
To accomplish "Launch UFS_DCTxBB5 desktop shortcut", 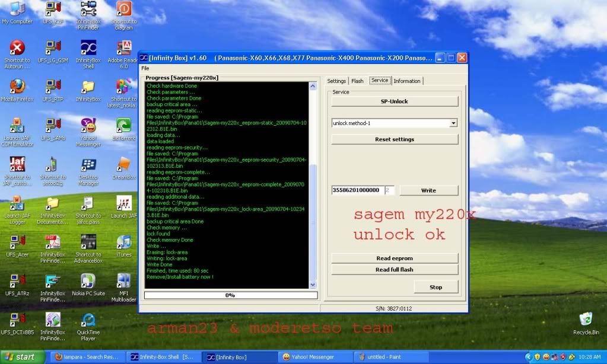I will click(17, 324).
